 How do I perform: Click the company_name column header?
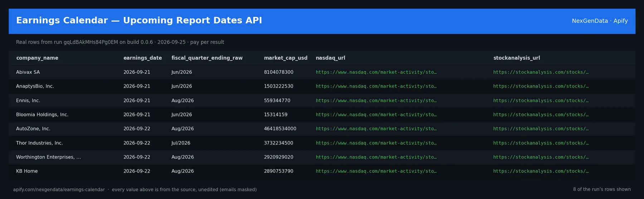37,58
